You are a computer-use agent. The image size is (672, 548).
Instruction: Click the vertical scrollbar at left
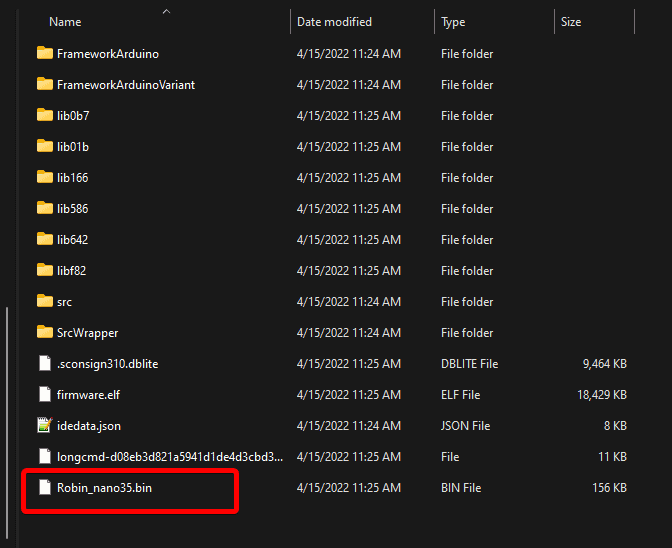coord(7,422)
